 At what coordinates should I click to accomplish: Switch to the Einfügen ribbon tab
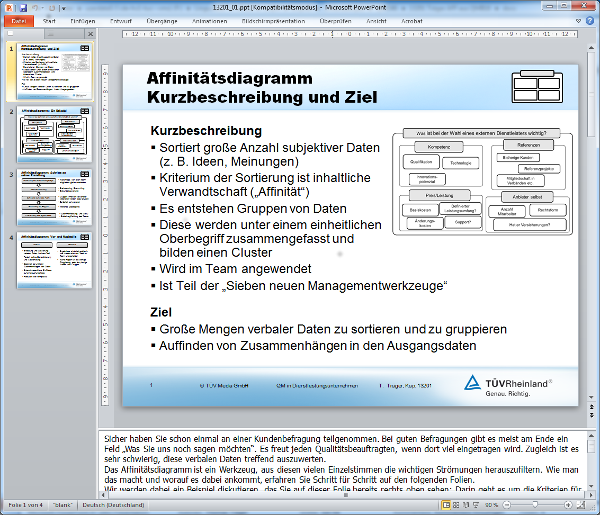tap(83, 19)
